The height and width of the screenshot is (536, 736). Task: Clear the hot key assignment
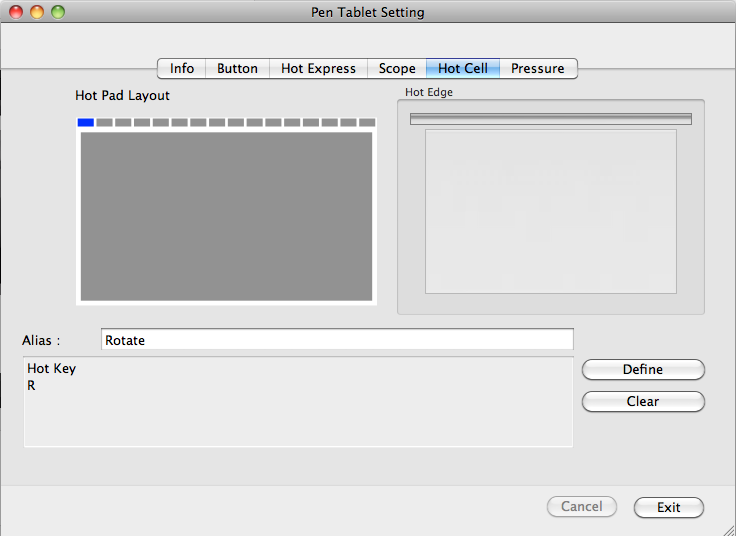[644, 401]
